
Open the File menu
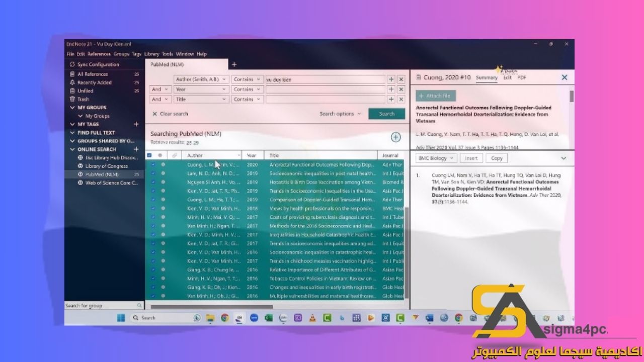pyautogui.click(x=70, y=54)
